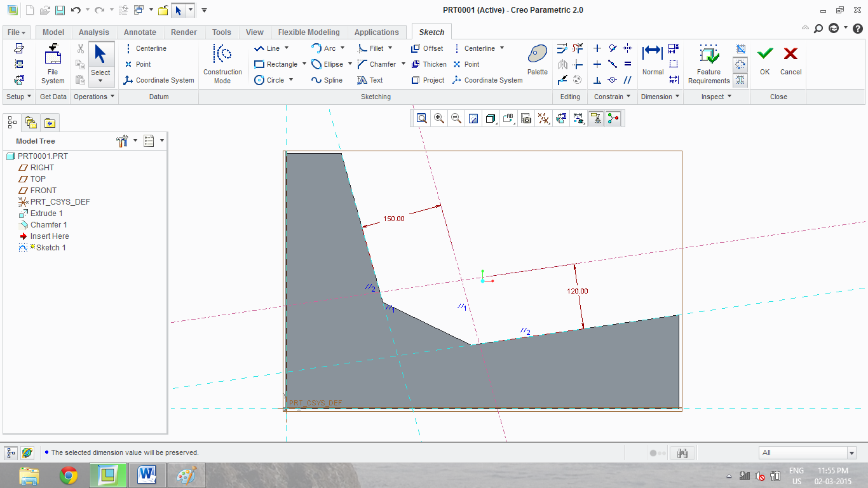868x488 pixels.
Task: Click the Feature Requirements icon
Action: (708, 64)
